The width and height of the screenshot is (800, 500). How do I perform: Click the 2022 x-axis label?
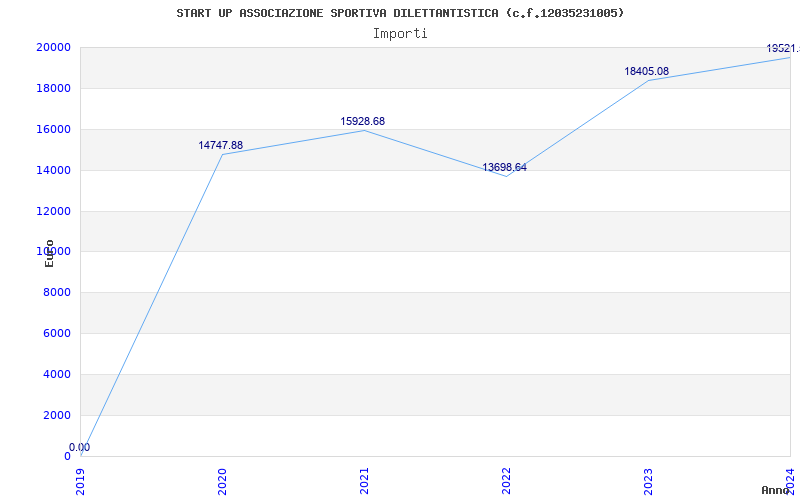pyautogui.click(x=506, y=481)
